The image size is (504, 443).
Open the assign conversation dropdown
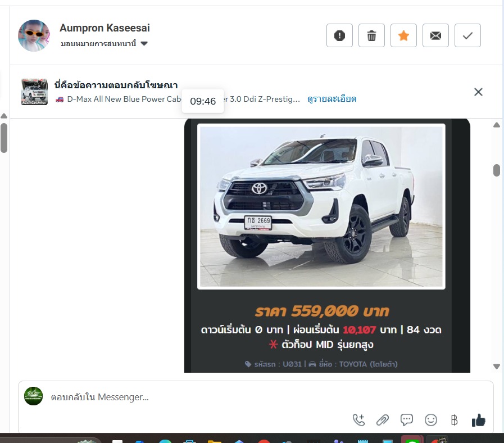(x=104, y=43)
